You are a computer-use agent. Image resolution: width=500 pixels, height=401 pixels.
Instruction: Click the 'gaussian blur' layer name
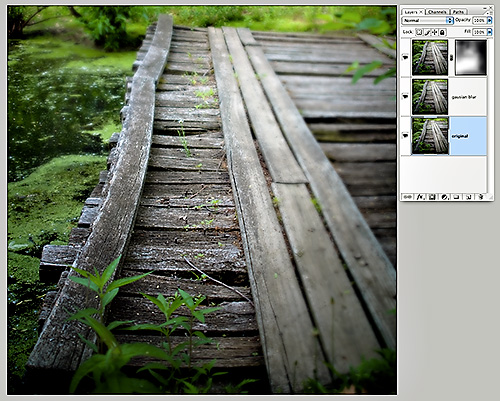coord(464,97)
